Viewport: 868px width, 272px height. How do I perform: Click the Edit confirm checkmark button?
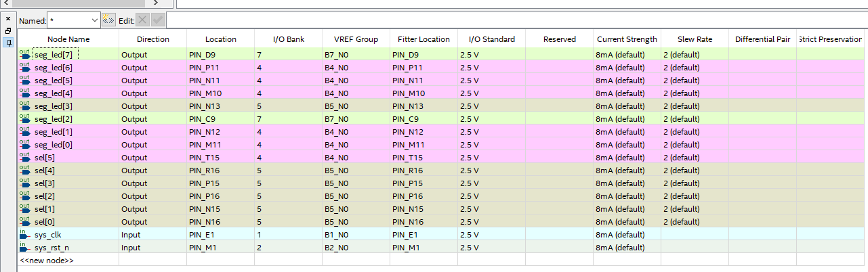[158, 21]
